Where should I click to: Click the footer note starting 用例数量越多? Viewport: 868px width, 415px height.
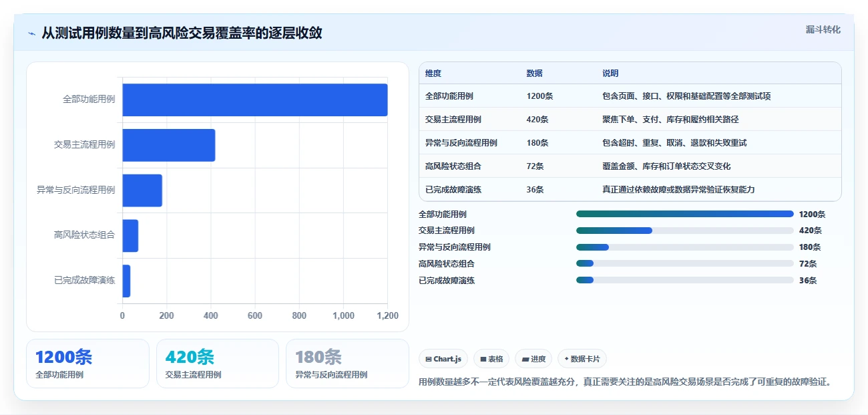pyautogui.click(x=627, y=382)
